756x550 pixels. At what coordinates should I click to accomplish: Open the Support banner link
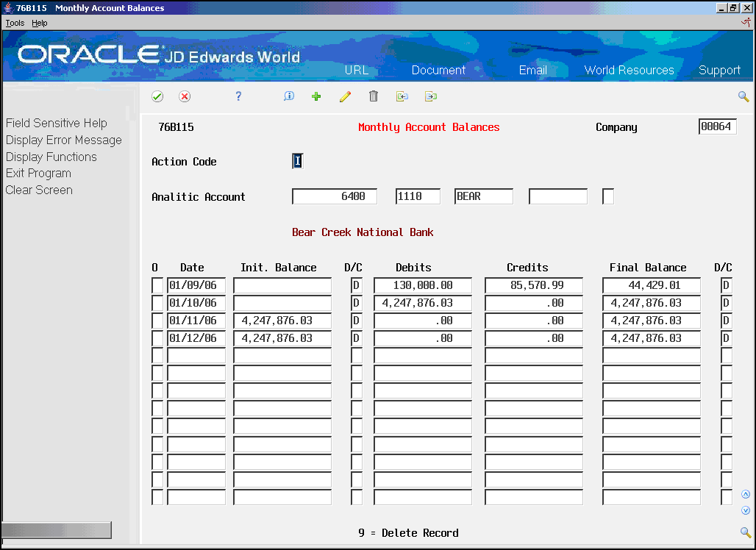tap(719, 71)
